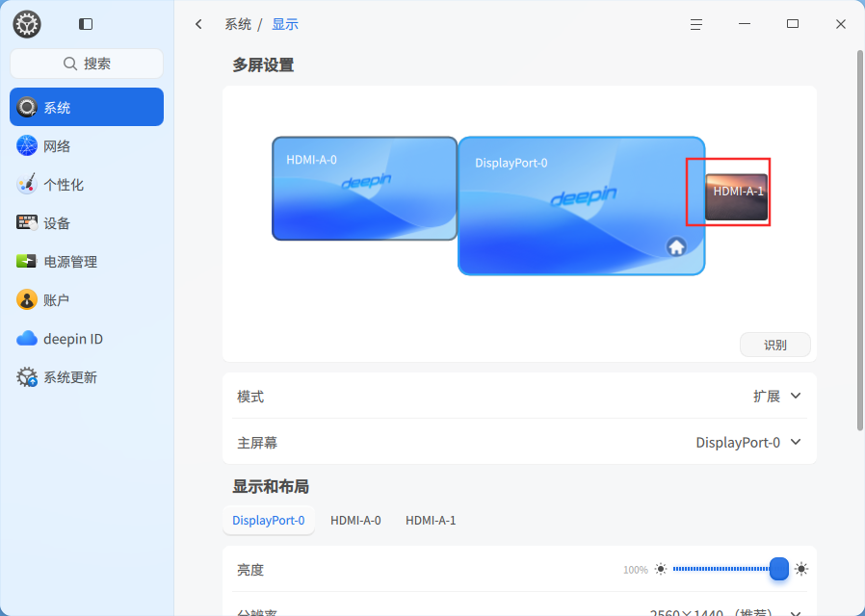The image size is (865, 616).
Task: Toggle the sidebar collapse icon
Action: tap(86, 24)
